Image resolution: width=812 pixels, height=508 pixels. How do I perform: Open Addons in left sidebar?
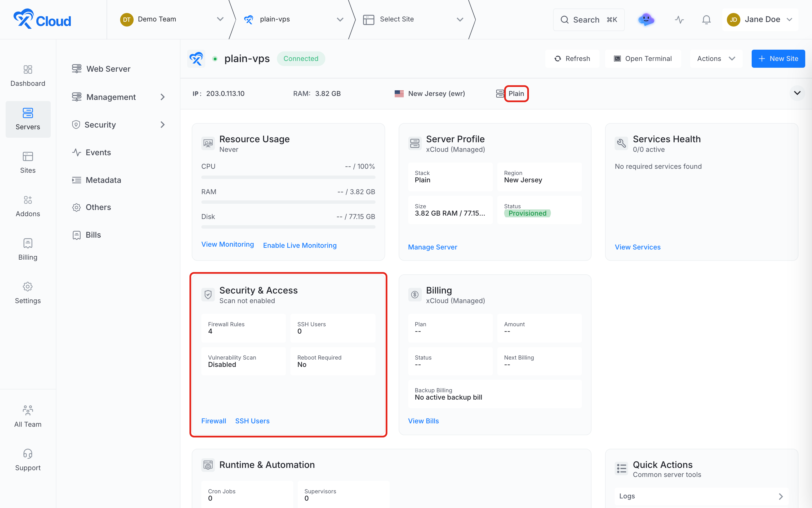pos(28,206)
